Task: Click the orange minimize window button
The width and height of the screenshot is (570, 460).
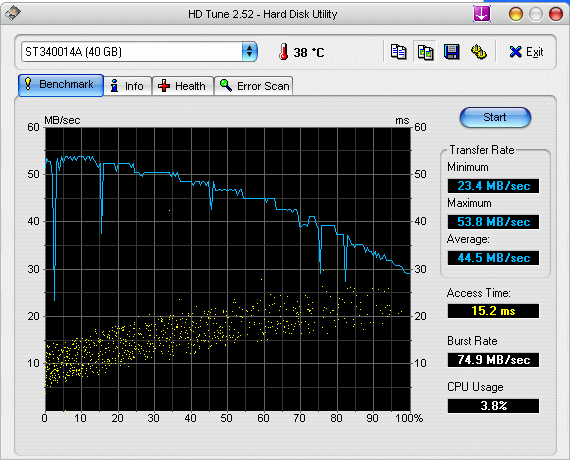Action: point(515,14)
